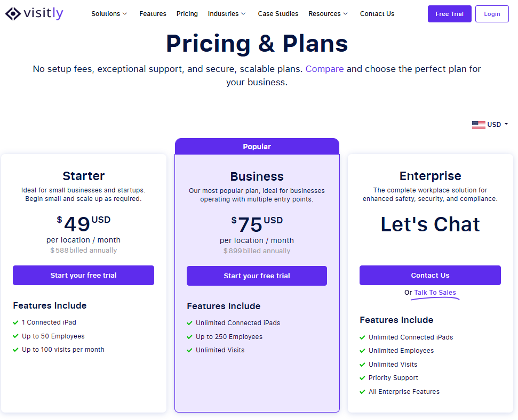Click checkmark beside 1 Connected iPad
This screenshot has height=420, width=518.
pyautogui.click(x=15, y=322)
